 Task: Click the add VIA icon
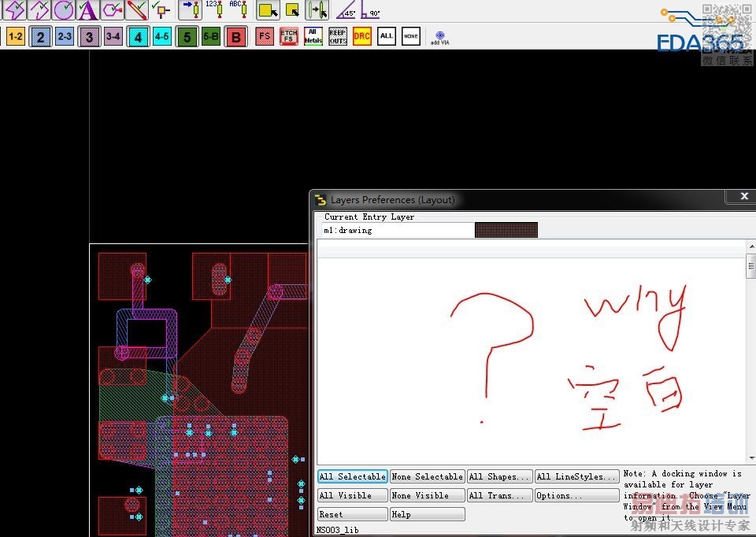point(439,37)
